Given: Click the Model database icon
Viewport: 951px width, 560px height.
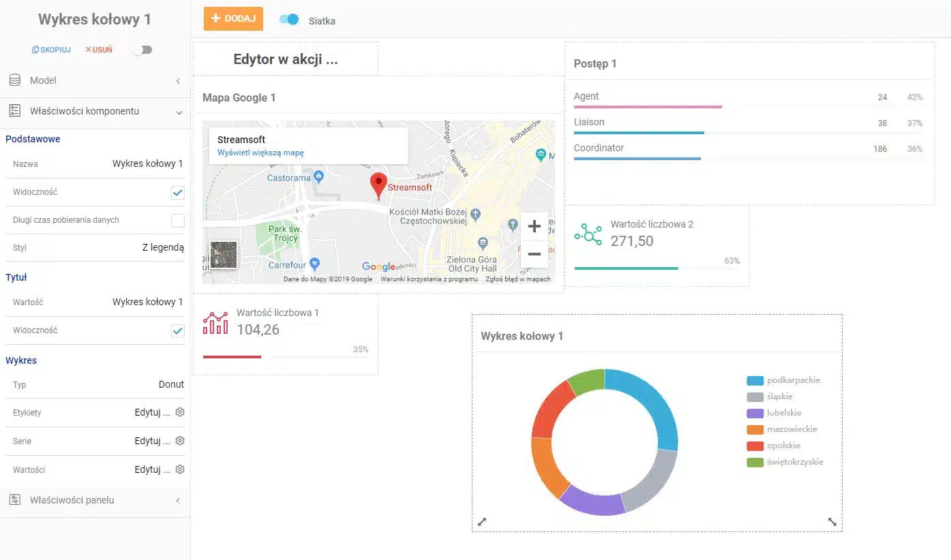Looking at the screenshot, I should 14,80.
